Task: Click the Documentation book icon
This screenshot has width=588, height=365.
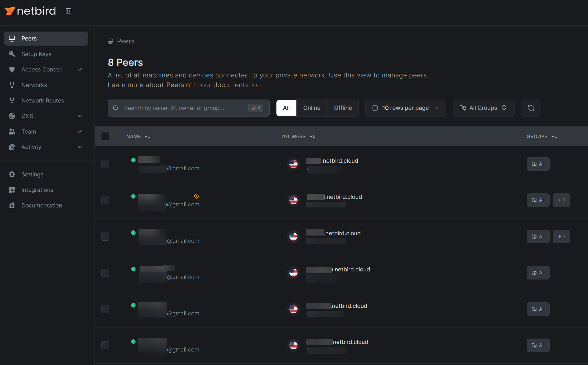Action: 12,205
